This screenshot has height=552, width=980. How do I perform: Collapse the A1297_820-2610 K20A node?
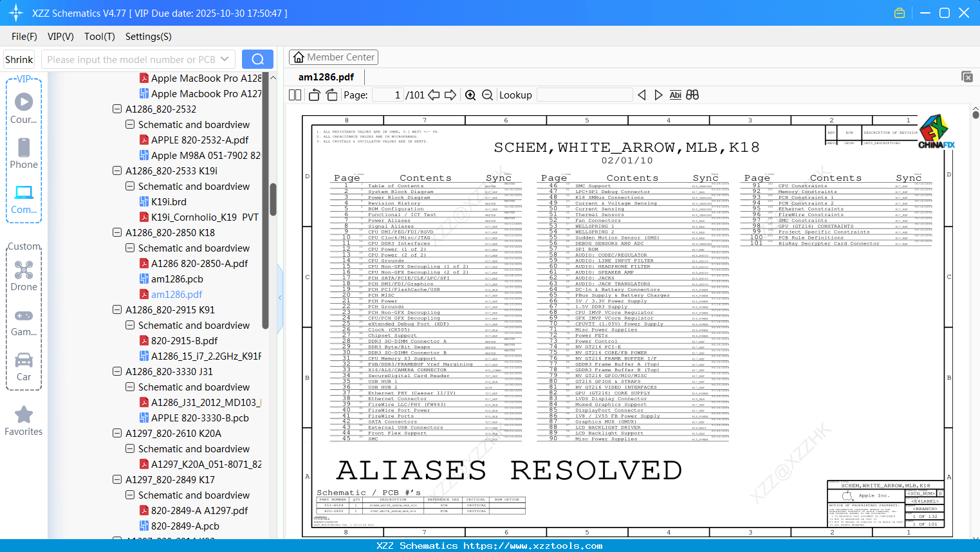pos(117,434)
